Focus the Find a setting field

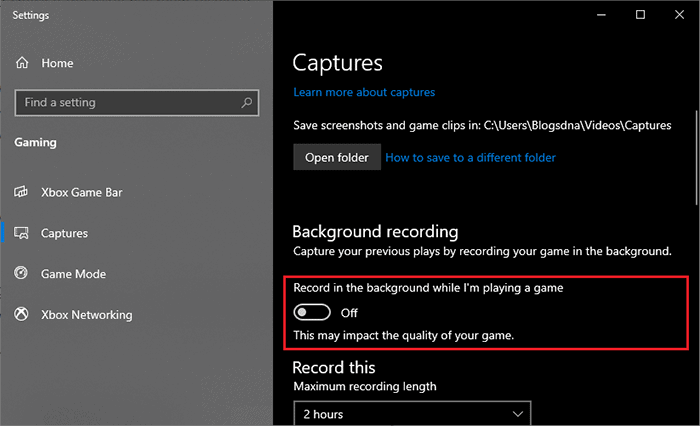coord(137,103)
